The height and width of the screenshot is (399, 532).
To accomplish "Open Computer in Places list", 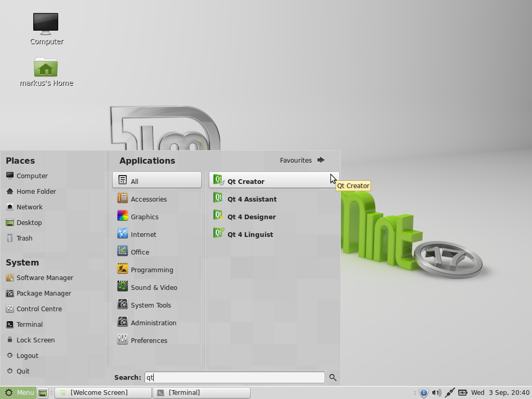I will (x=27, y=176).
